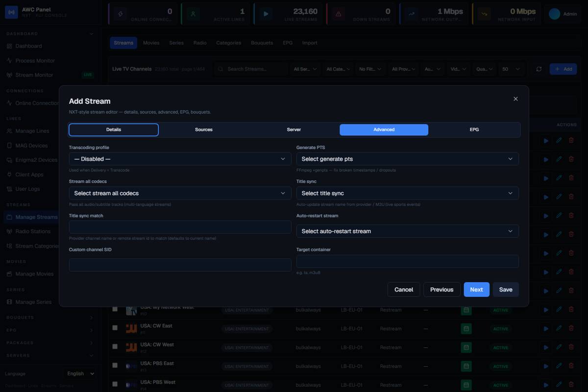Click delete trash icon for USA: PBS East

(x=571, y=366)
